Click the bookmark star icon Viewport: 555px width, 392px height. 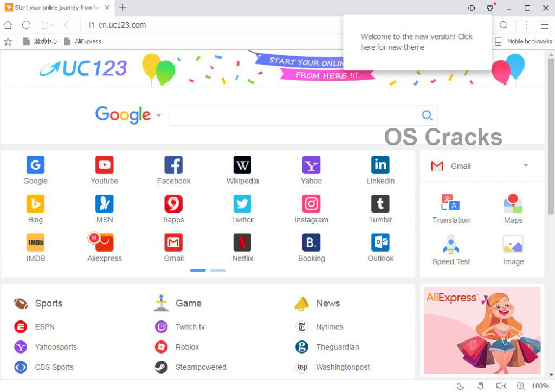tap(8, 41)
